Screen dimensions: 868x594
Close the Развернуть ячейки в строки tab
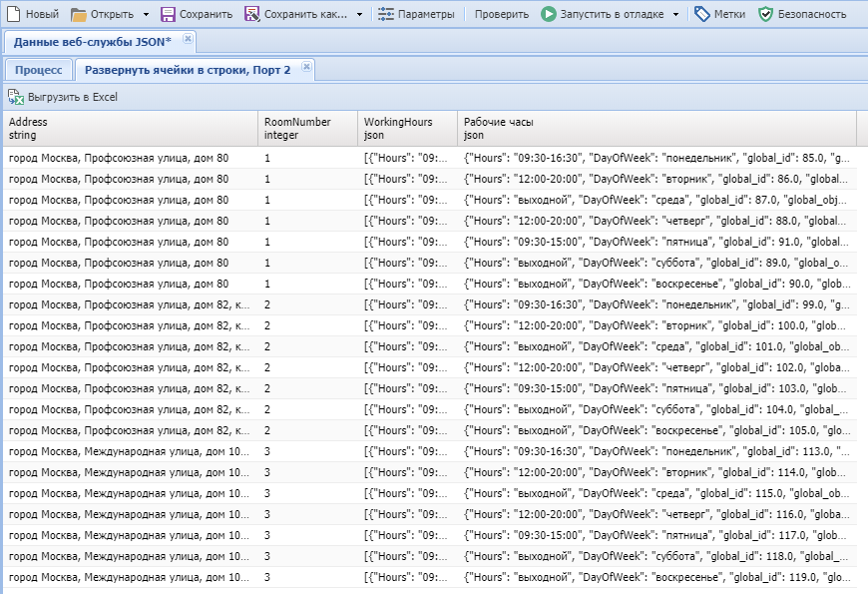coord(306,68)
